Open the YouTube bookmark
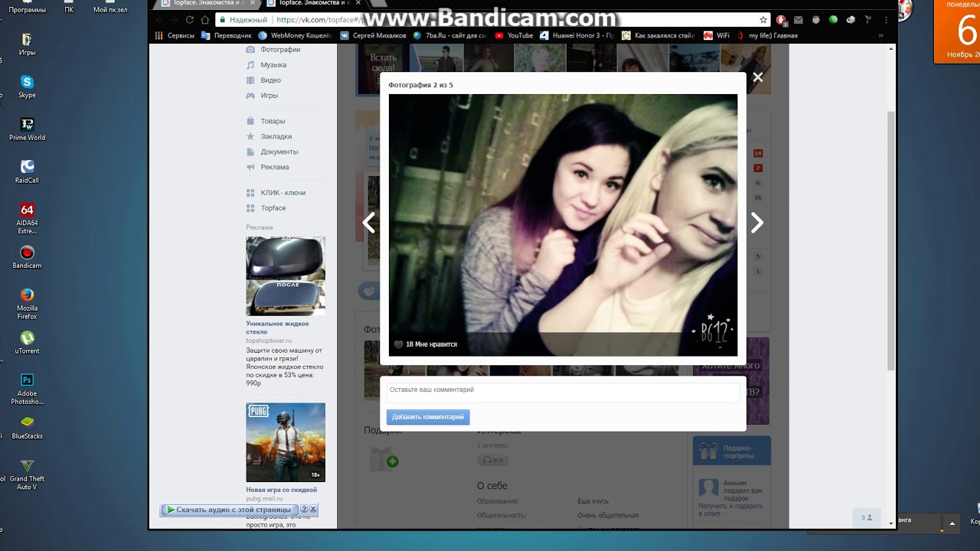This screenshot has width=980, height=551. click(514, 35)
